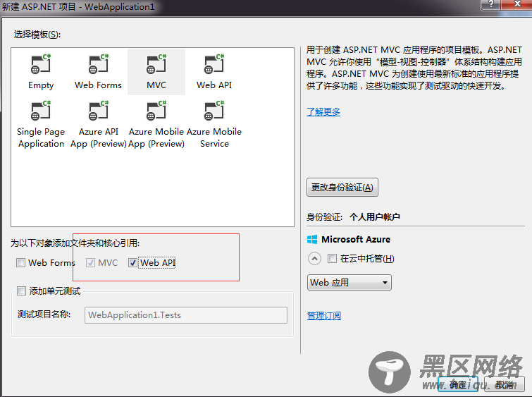Choose the MVC template icon
Image resolution: width=532 pixels, height=397 pixels.
[156, 64]
